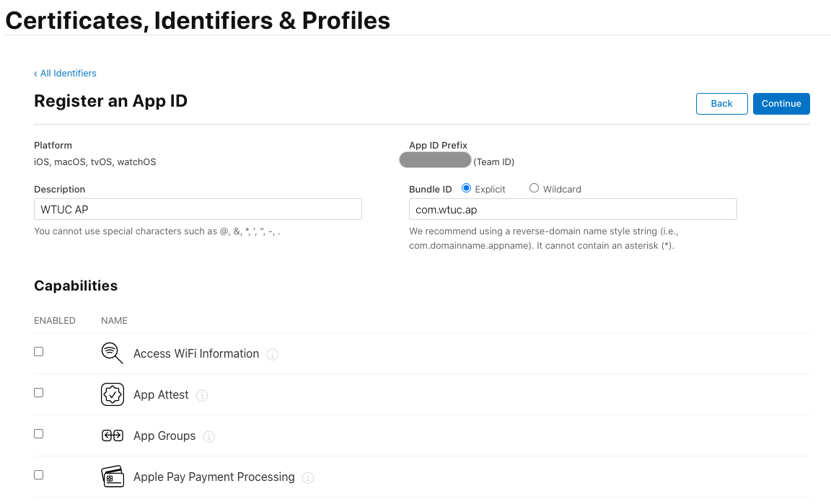This screenshot has width=831, height=504.
Task: Click the App Groups icon
Action: [x=113, y=436]
